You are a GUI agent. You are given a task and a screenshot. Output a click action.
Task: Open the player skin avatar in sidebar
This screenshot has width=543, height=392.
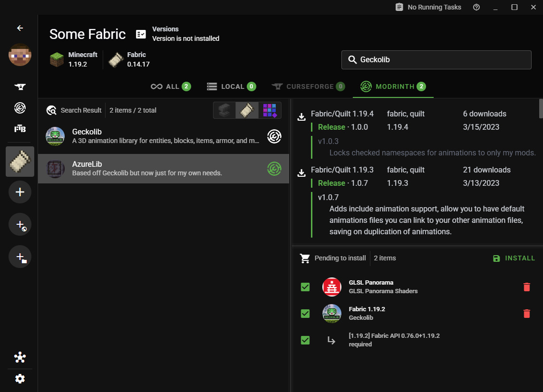click(19, 55)
